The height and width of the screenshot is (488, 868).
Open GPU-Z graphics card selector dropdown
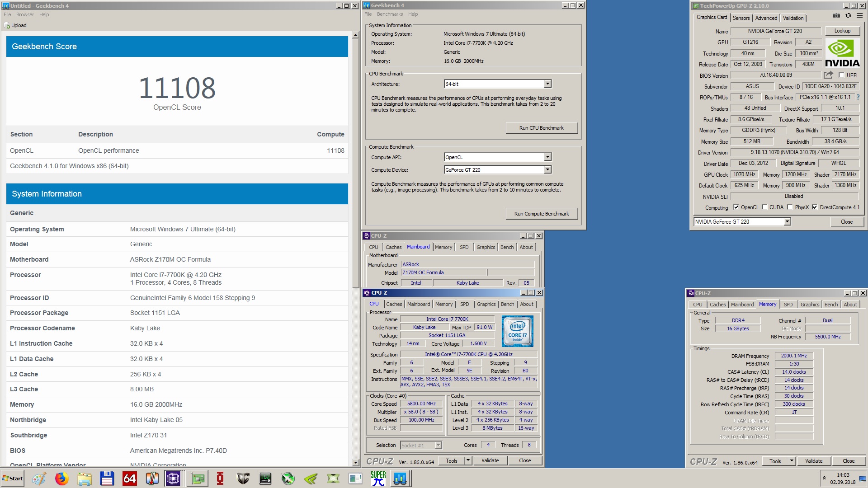click(x=787, y=222)
